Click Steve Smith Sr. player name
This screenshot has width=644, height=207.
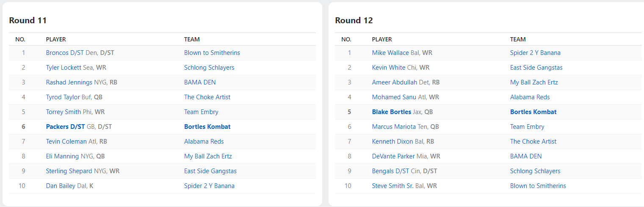pyautogui.click(x=392, y=186)
